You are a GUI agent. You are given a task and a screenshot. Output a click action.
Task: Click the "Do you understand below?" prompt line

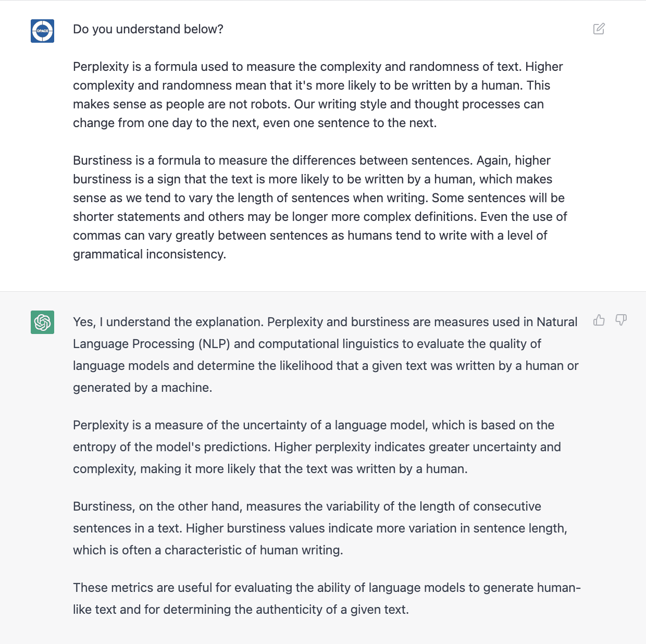click(148, 29)
